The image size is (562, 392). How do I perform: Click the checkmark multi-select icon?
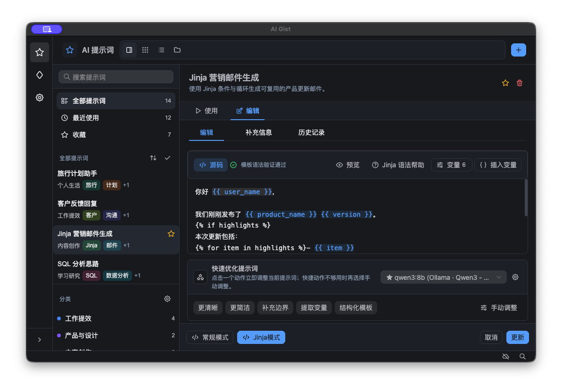point(167,158)
